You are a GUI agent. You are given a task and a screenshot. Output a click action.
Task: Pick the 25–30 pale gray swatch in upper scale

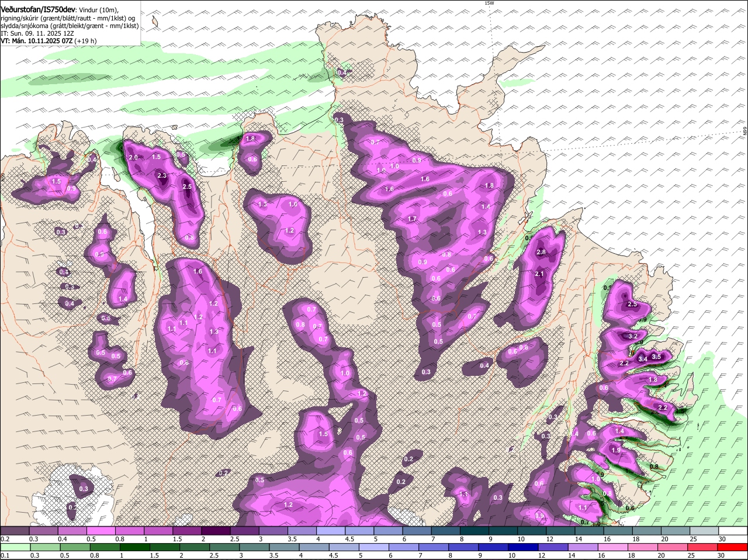click(x=705, y=530)
